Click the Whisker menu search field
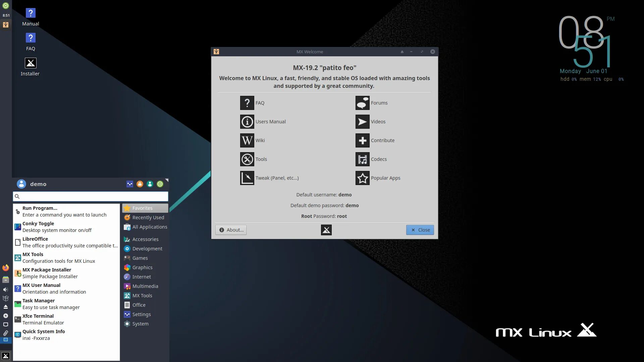644x362 pixels. coord(91,196)
